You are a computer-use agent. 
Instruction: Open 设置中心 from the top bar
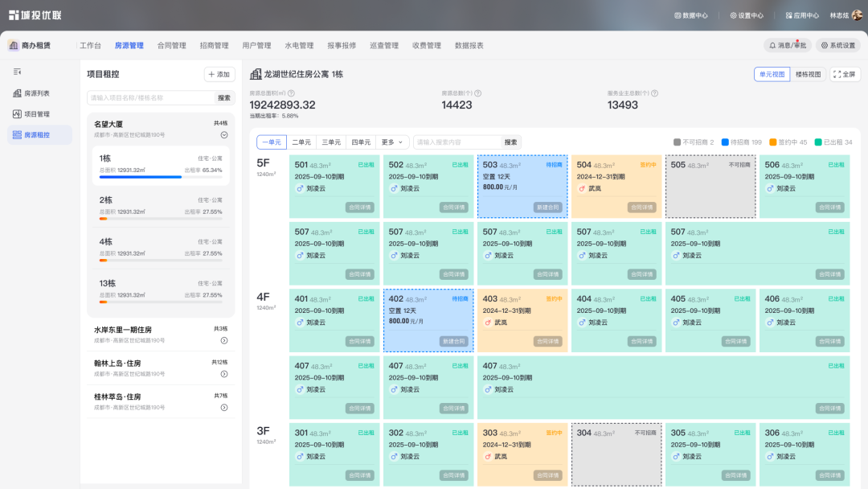click(747, 14)
